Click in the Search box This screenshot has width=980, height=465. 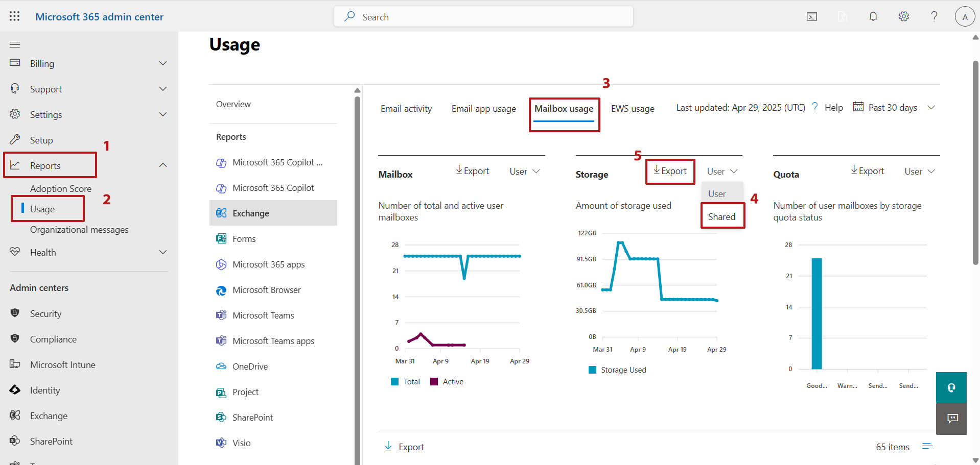(483, 17)
